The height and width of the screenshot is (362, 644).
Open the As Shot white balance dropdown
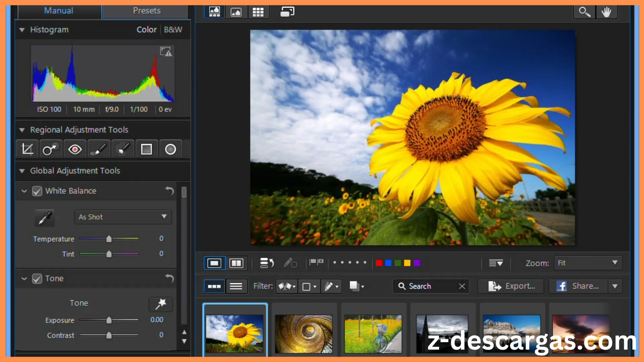click(123, 217)
